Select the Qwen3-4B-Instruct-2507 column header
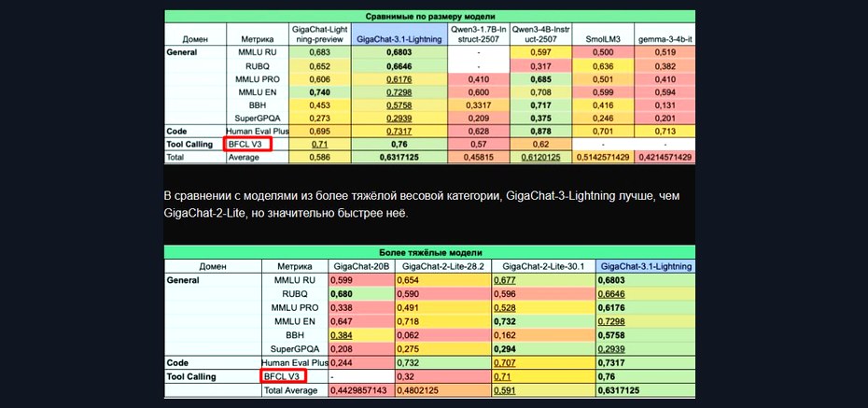868x408 pixels. pos(540,34)
